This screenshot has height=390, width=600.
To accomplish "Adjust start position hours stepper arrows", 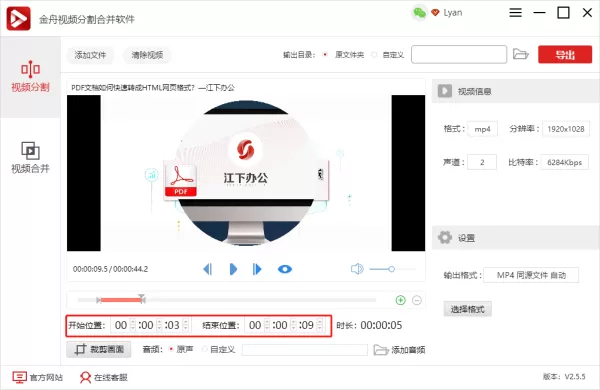I will tap(133, 325).
